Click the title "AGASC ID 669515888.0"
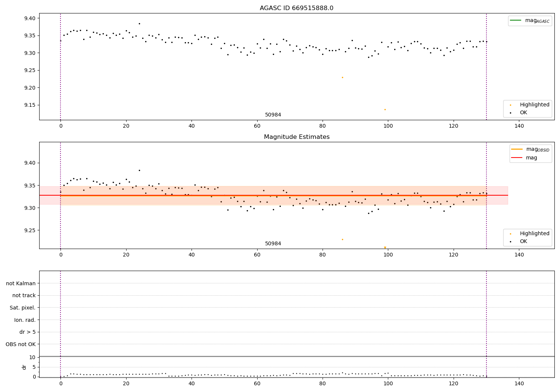The width and height of the screenshot is (560, 392). point(296,8)
